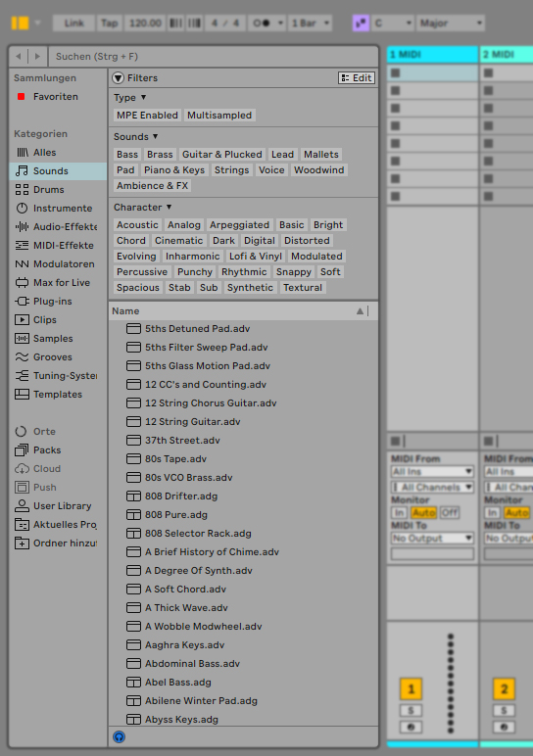
Task: Click the User Library person icon
Action: pos(22,505)
